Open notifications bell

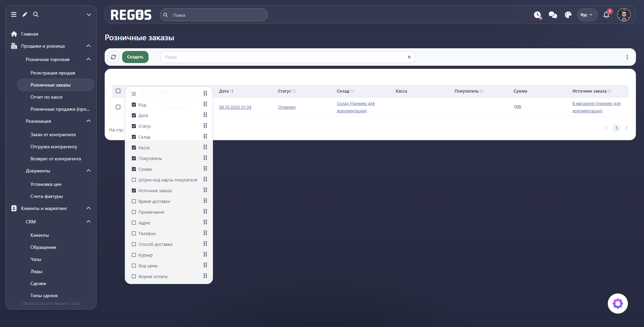[x=606, y=15]
